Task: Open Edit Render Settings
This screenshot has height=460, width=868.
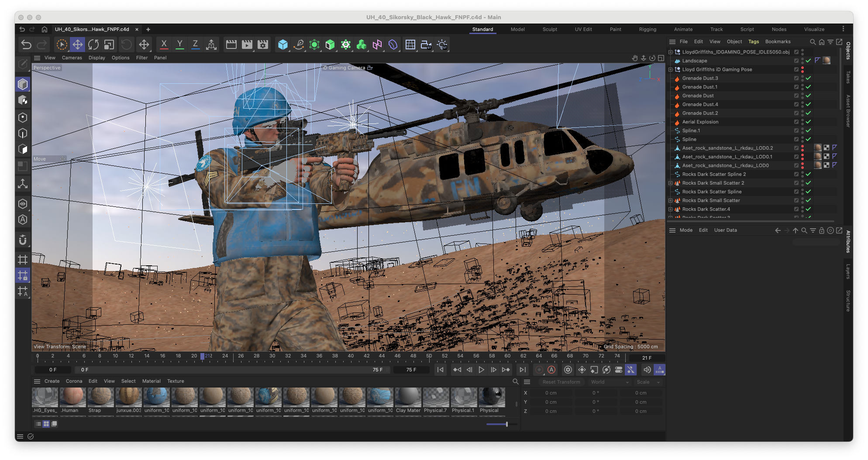Action: [x=263, y=45]
